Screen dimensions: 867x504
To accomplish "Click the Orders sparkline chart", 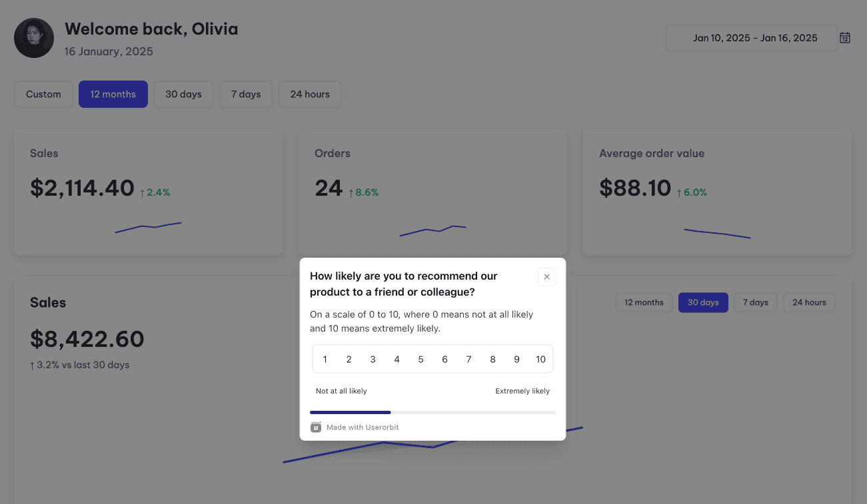I will click(x=433, y=230).
